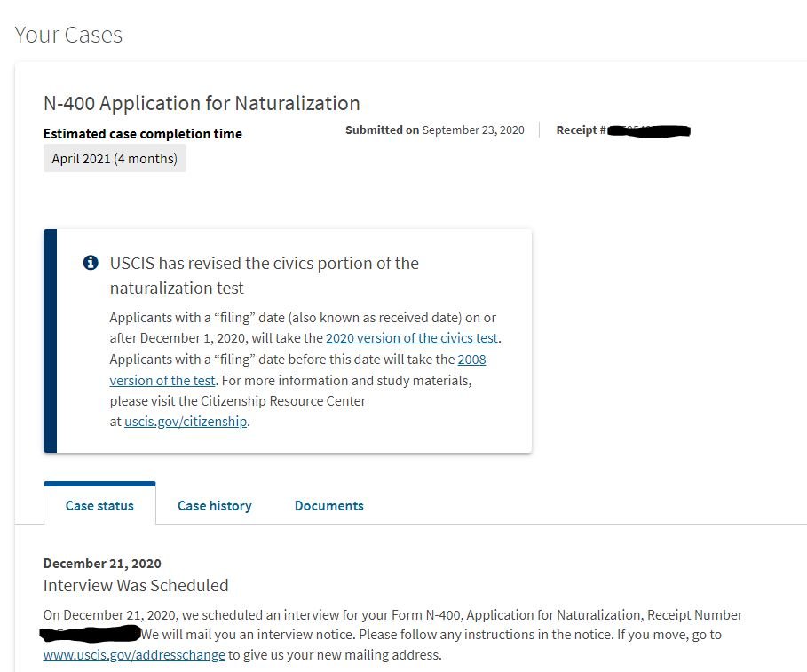Click the dark blue bar on the notice box

tap(50, 341)
